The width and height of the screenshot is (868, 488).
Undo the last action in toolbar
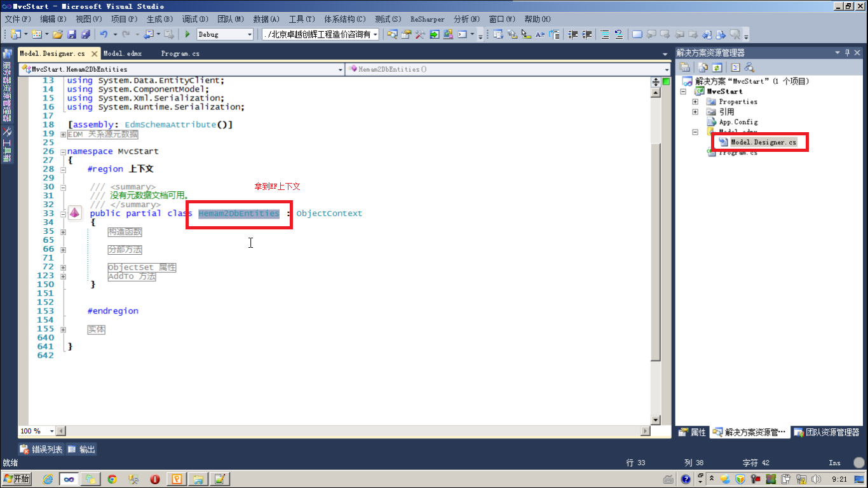104,34
